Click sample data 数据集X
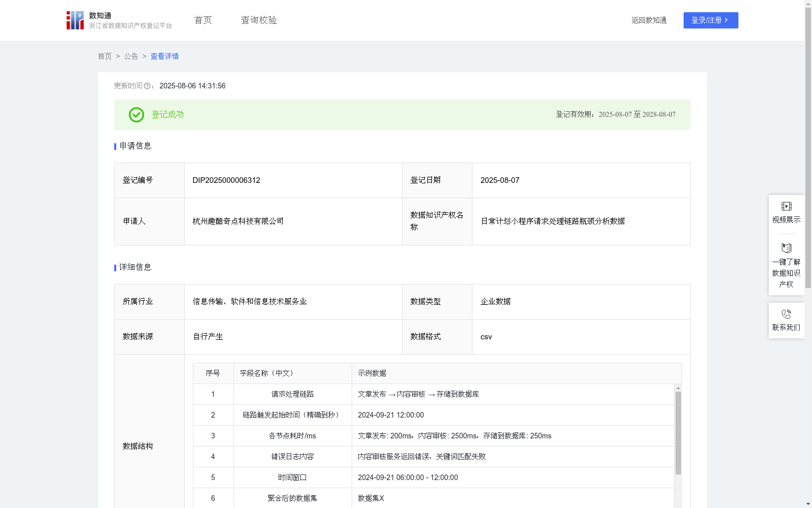 pyautogui.click(x=371, y=498)
